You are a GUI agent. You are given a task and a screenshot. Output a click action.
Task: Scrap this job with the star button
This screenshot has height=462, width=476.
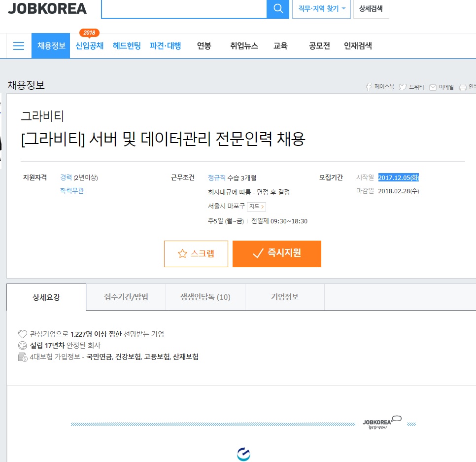tap(196, 254)
